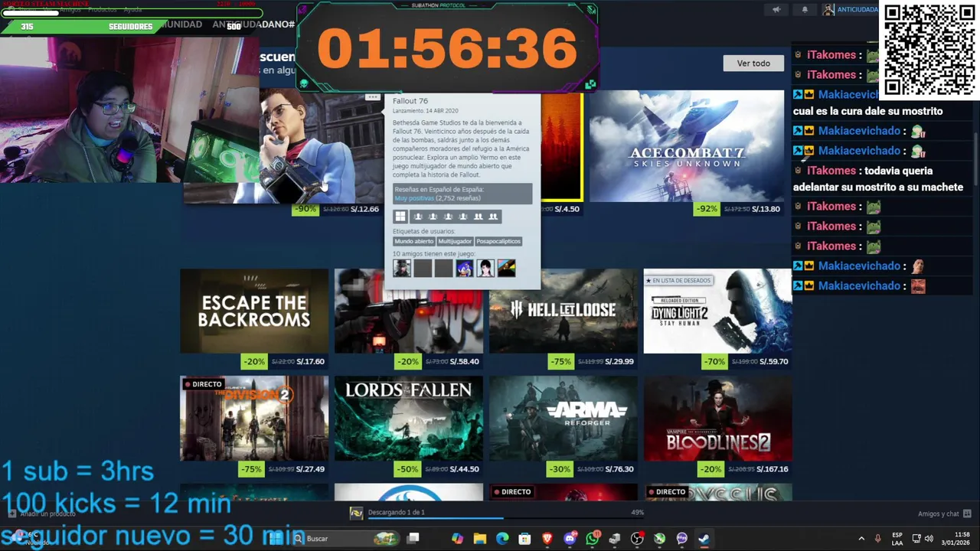Open the Escape the Backrooms capsule
Image resolution: width=980 pixels, height=551 pixels.
coord(254,311)
